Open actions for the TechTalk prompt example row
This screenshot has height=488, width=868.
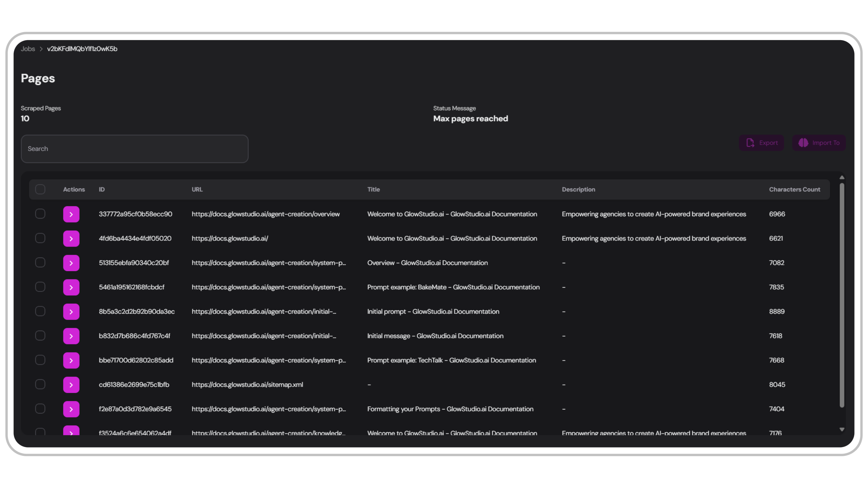(71, 360)
